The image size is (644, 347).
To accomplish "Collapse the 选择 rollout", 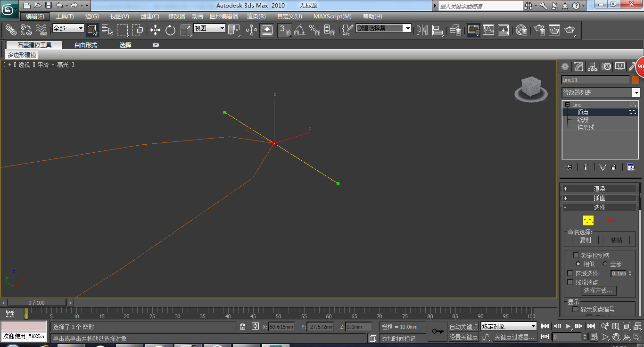I will click(x=599, y=207).
